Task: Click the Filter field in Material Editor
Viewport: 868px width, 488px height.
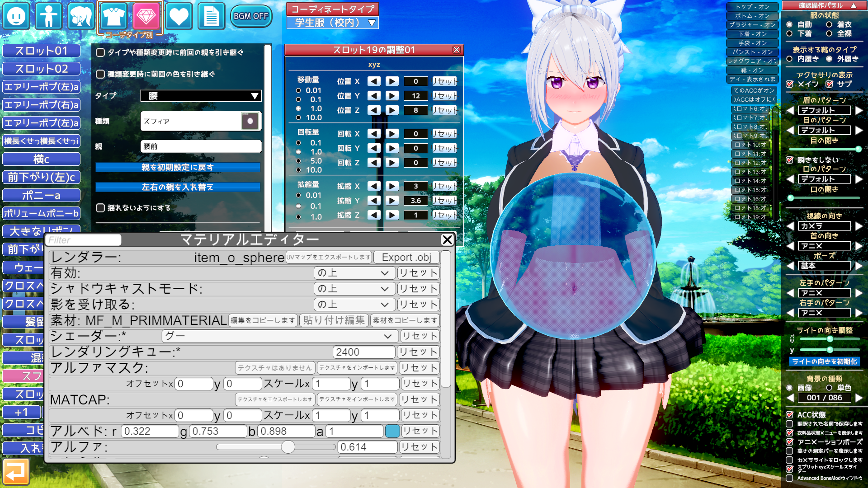Action: tap(84, 240)
